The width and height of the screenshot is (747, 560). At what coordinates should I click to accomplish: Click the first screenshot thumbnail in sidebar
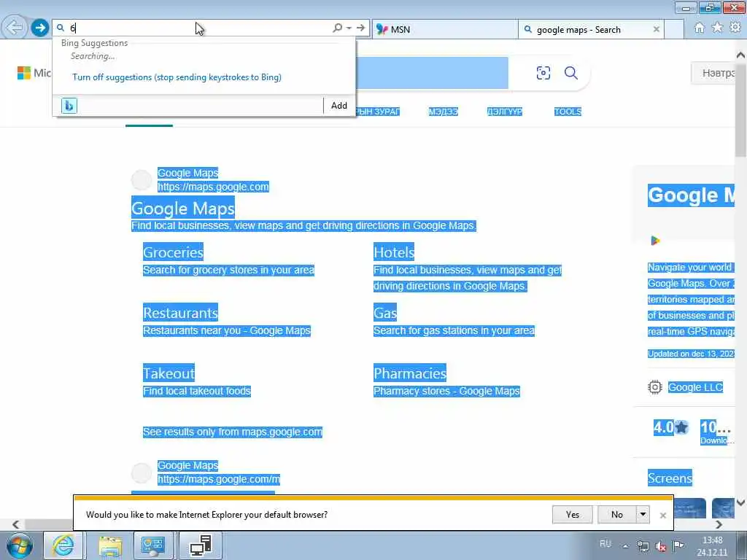689,507
